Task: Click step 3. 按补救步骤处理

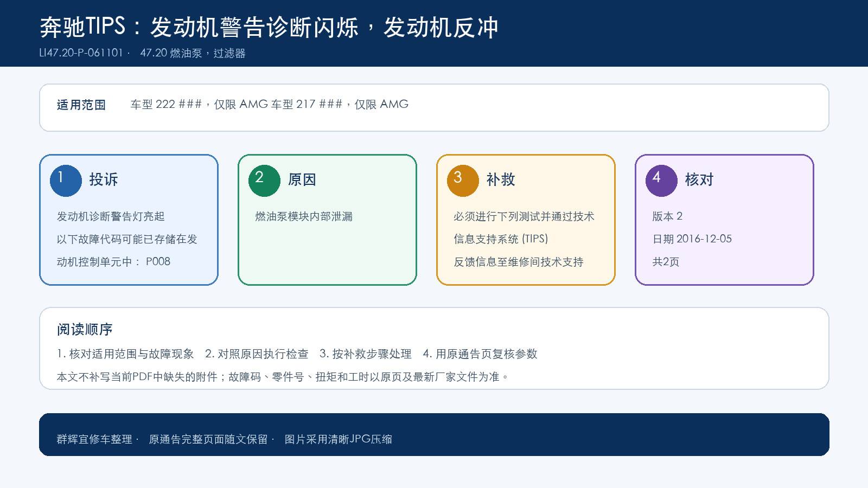Action: pos(366,354)
